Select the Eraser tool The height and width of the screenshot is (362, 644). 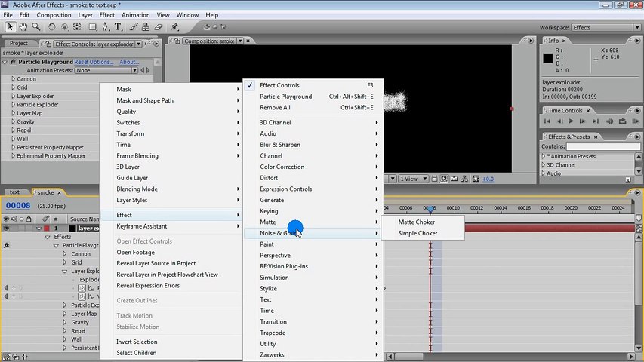[159, 27]
